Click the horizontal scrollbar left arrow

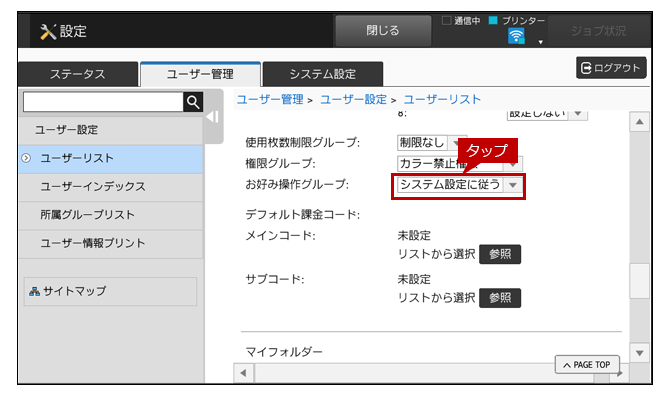pyautogui.click(x=244, y=373)
